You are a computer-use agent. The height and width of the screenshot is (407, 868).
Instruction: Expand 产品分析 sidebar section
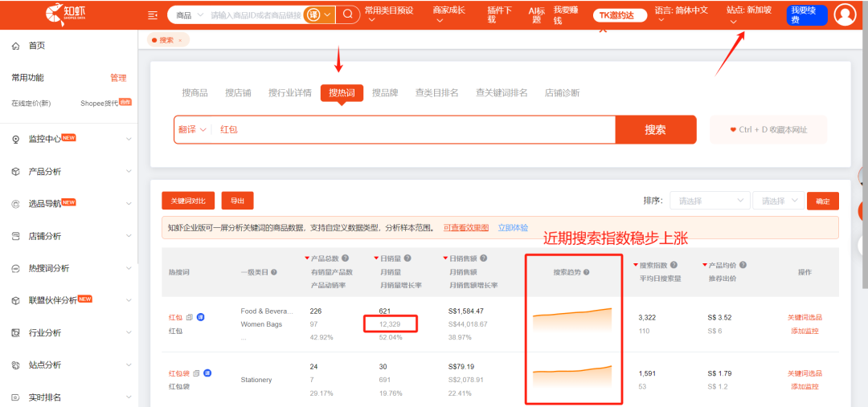[129, 172]
